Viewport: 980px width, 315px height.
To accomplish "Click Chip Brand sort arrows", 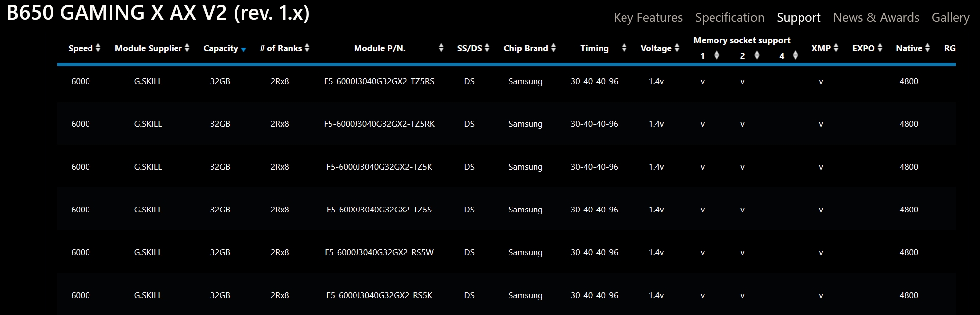I will pos(554,48).
